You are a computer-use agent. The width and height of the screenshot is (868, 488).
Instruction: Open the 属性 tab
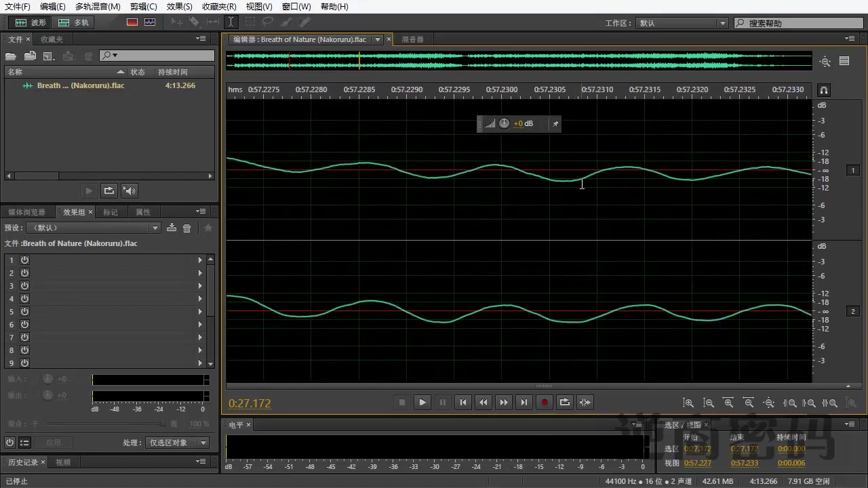(x=143, y=212)
